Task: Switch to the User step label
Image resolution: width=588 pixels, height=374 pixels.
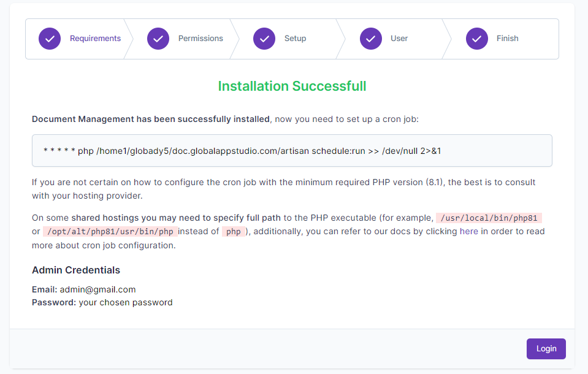Action: (399, 39)
